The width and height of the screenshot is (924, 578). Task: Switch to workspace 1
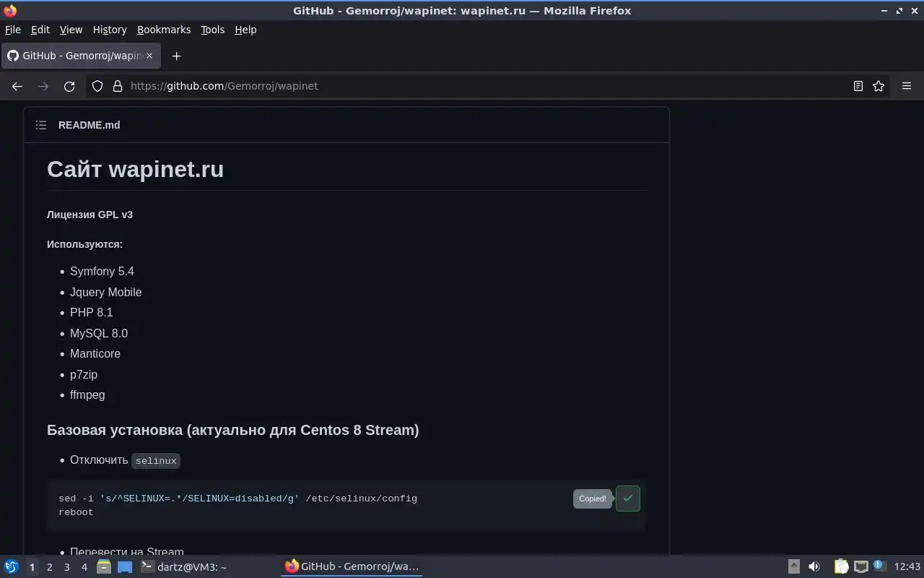coord(32,567)
